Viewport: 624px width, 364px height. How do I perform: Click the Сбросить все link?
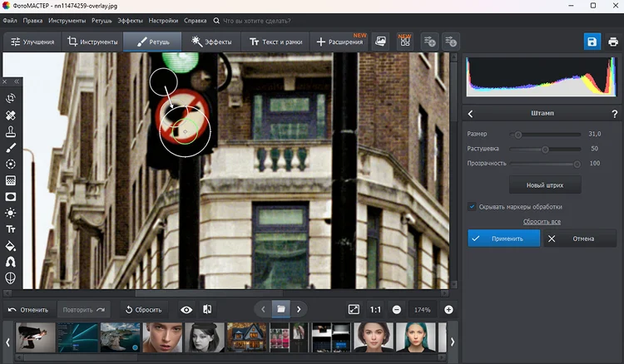(x=542, y=222)
